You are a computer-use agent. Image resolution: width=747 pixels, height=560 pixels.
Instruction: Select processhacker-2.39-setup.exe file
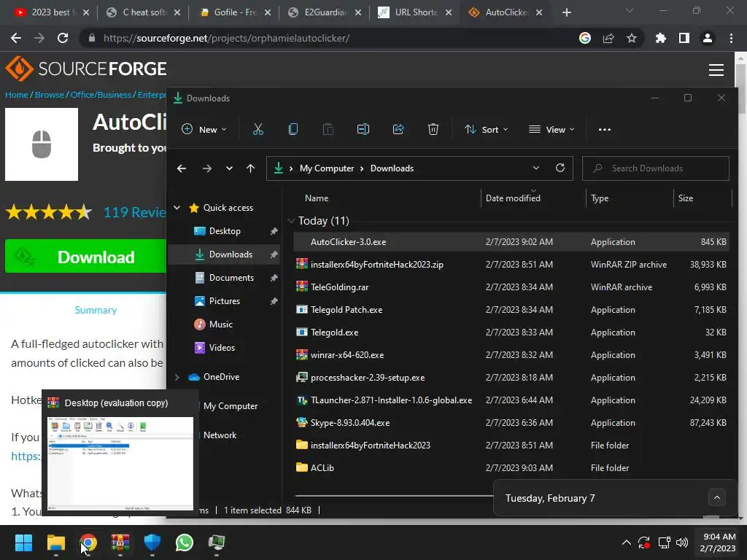[511, 378]
